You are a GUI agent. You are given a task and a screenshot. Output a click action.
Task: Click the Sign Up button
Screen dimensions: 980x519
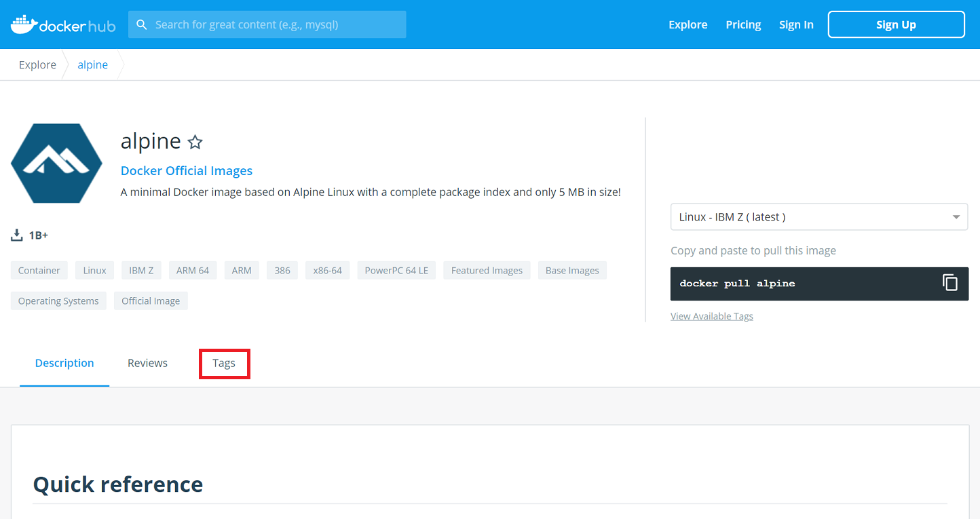pyautogui.click(x=896, y=24)
